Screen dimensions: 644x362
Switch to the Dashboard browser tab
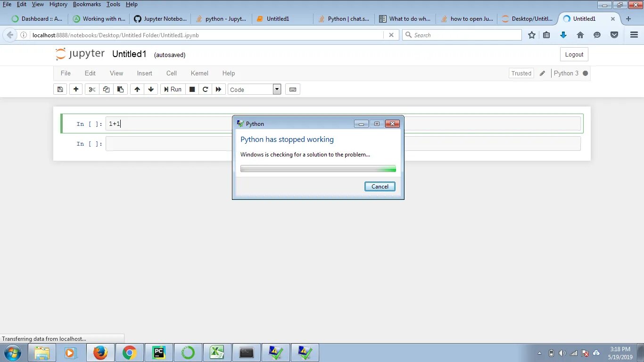click(x=37, y=19)
